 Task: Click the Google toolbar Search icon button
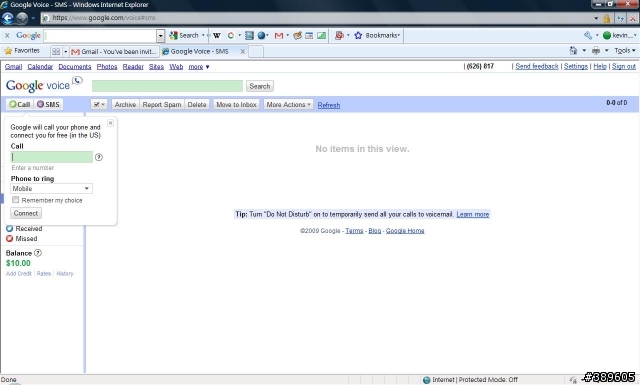pyautogui.click(x=184, y=36)
